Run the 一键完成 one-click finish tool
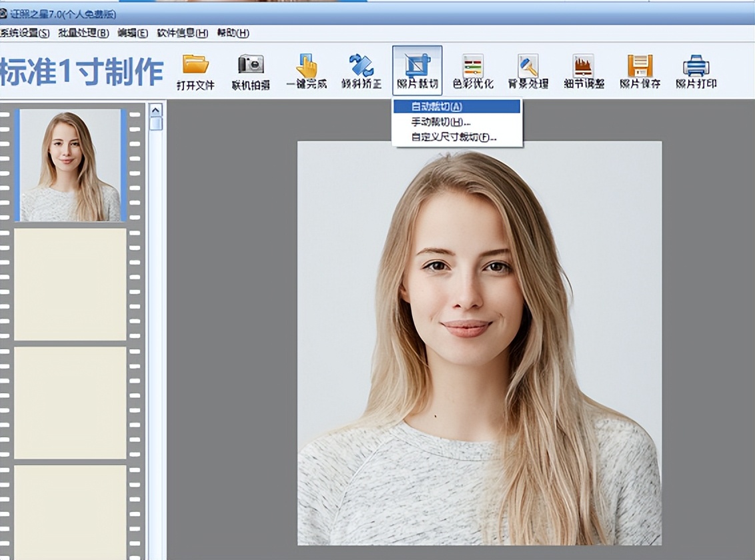Screen dimensions: 755x560 (x=306, y=66)
